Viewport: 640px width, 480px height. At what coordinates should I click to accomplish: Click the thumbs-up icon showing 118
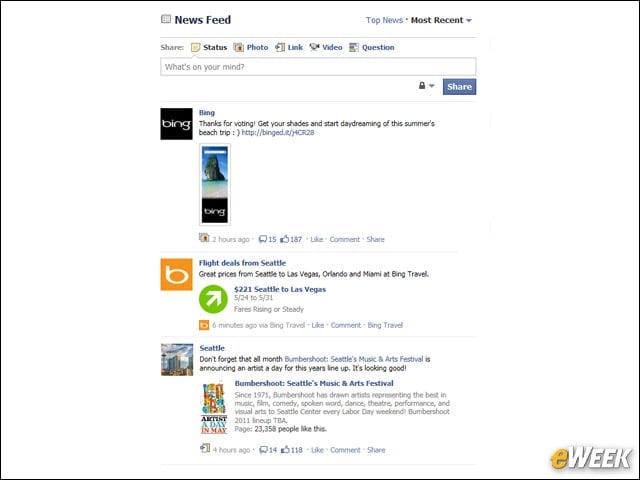[x=285, y=450]
